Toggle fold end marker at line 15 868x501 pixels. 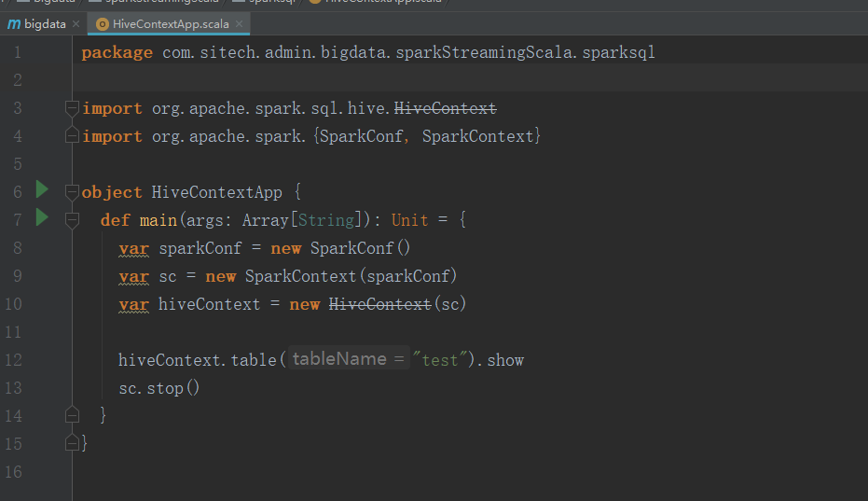click(x=72, y=442)
